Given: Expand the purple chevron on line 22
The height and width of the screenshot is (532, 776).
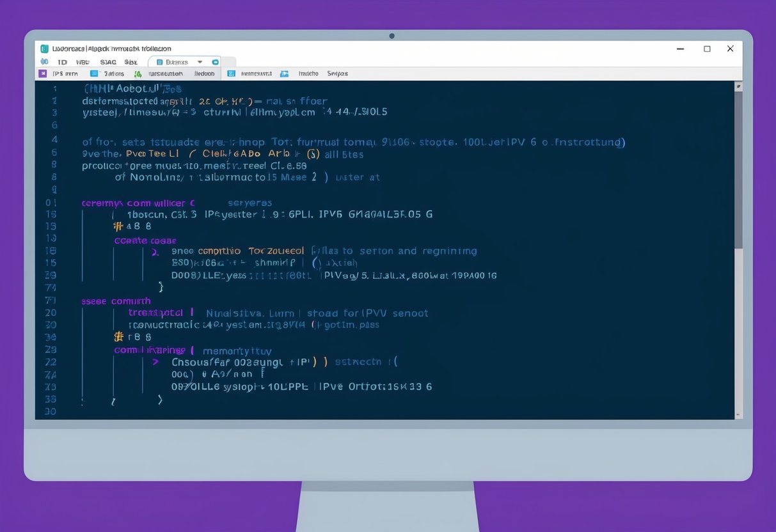Looking at the screenshot, I should point(155,362).
